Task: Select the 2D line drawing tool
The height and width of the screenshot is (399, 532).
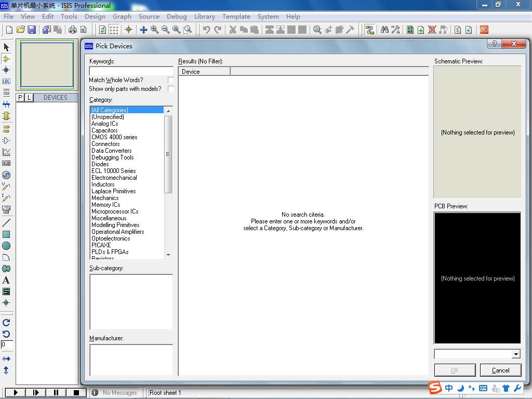Action: coord(6,223)
